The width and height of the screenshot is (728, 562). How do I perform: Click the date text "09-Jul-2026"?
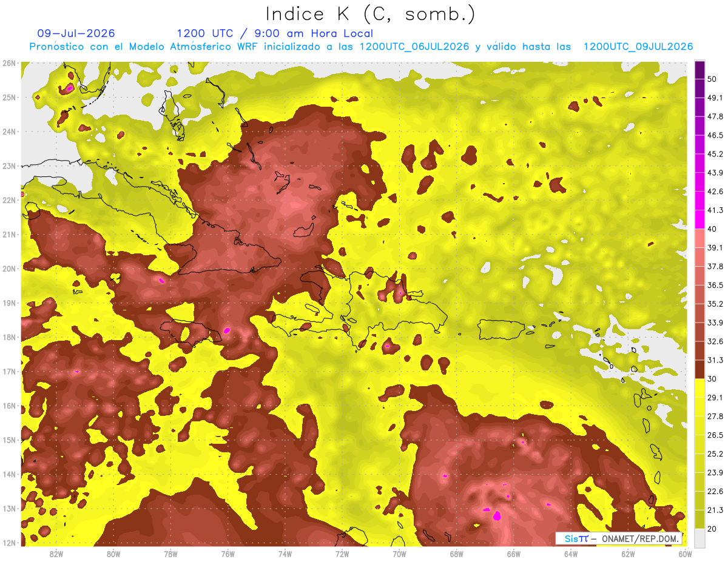point(76,33)
